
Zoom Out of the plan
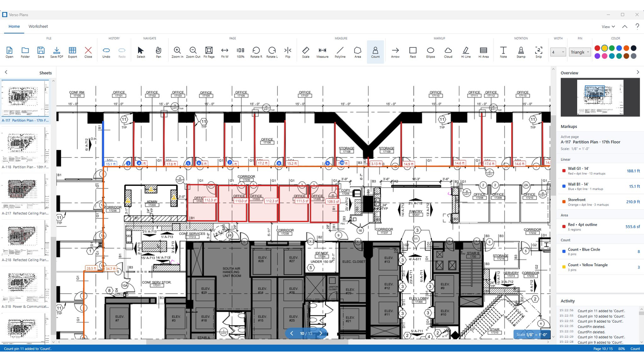(x=193, y=52)
